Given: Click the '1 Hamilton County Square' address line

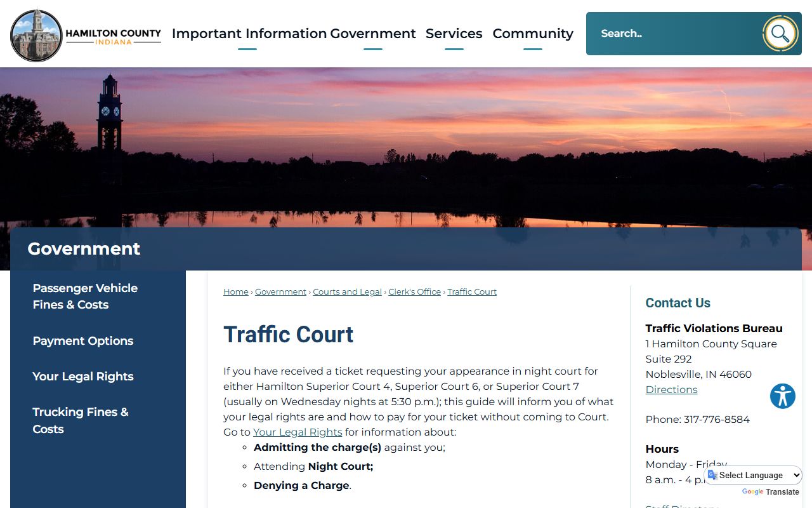Looking at the screenshot, I should pyautogui.click(x=711, y=344).
